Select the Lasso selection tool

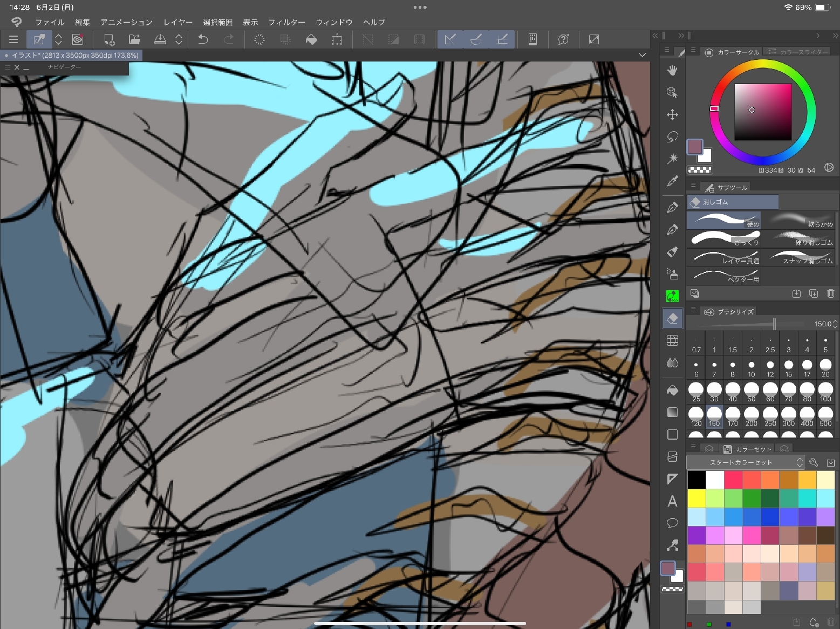672,136
